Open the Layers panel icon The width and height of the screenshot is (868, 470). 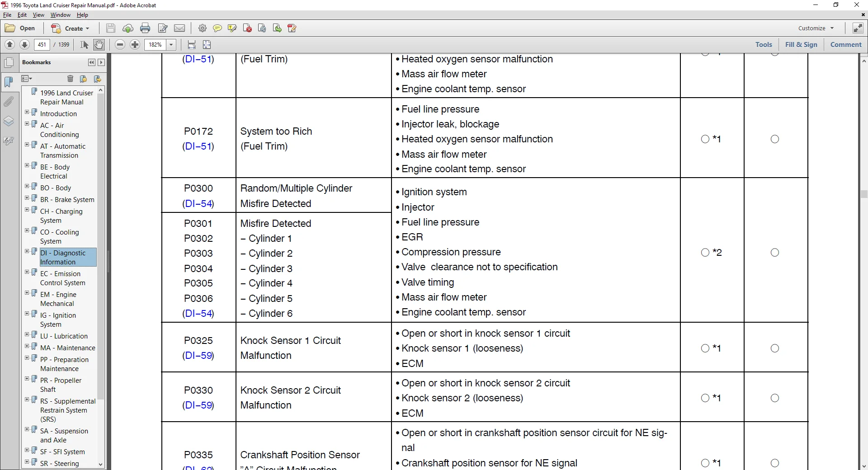9,121
